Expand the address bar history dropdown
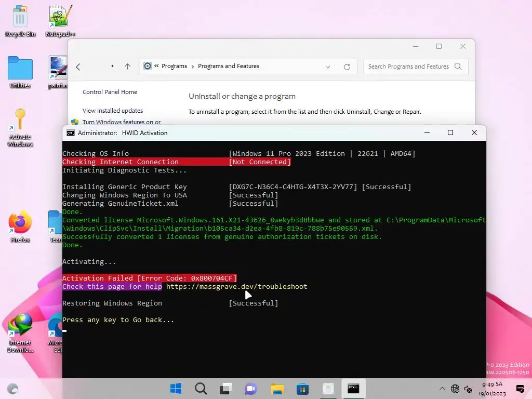The height and width of the screenshot is (399, 532). point(328,67)
